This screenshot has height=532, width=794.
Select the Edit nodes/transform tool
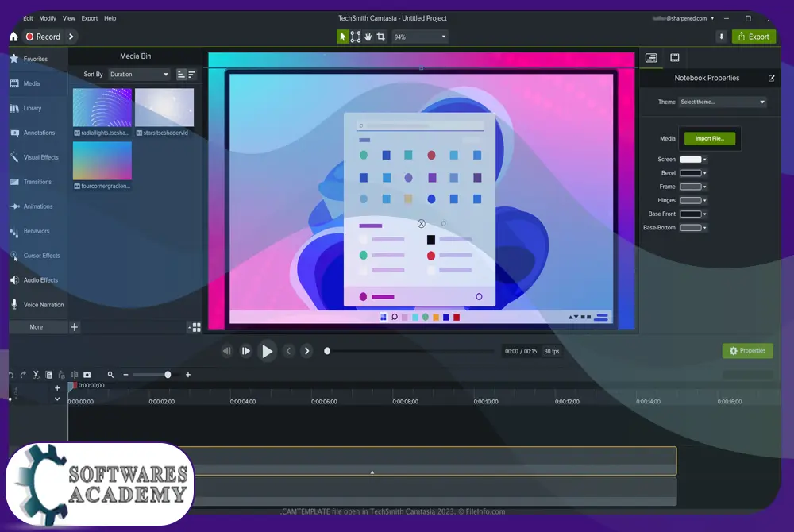(356, 37)
